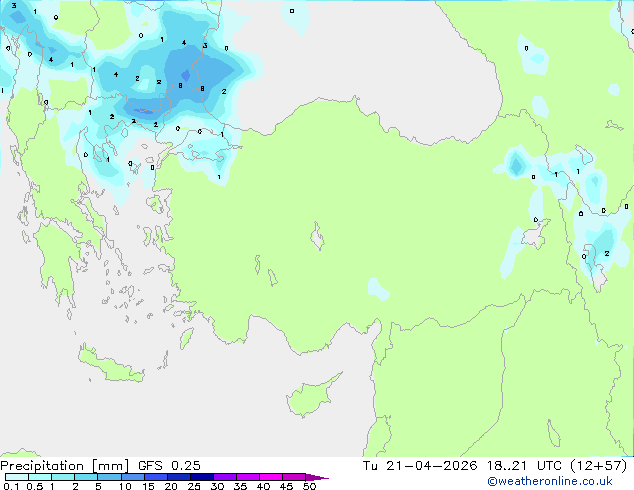Pick the legend swatch between 10 and 15
634x490 pixels.
[132, 477]
